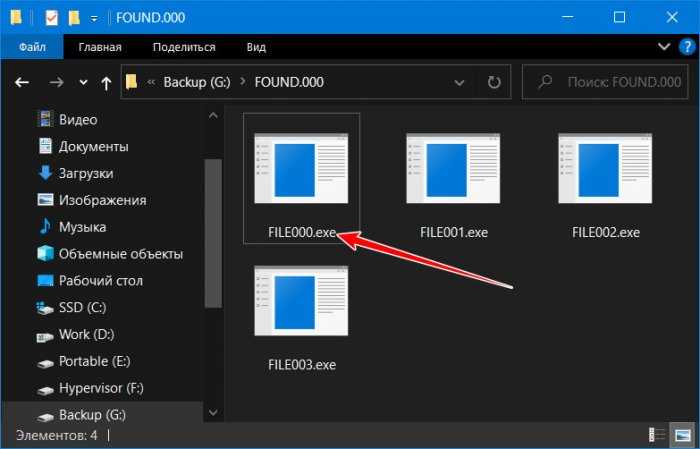Switch to large icons view in status bar
Viewport: 700px width, 449px height.
click(682, 435)
